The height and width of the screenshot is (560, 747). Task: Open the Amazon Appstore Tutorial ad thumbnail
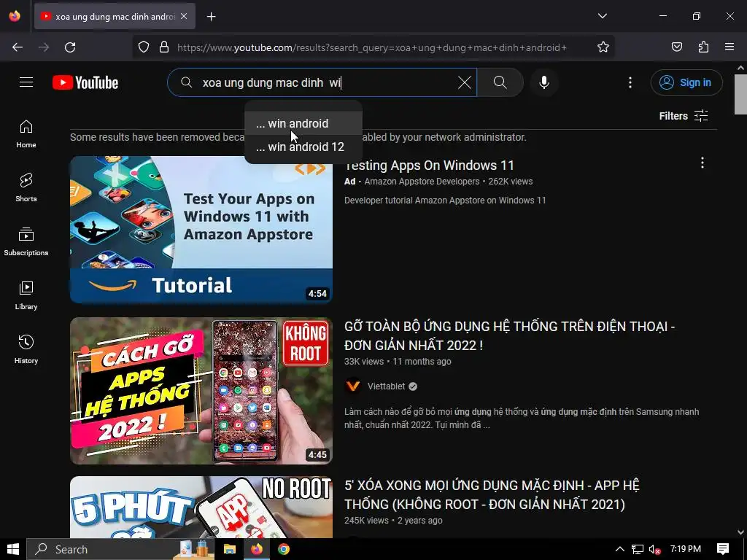pyautogui.click(x=201, y=230)
